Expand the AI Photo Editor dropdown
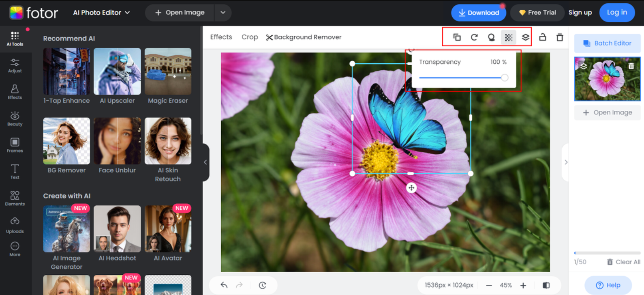The image size is (644, 295). tap(101, 13)
